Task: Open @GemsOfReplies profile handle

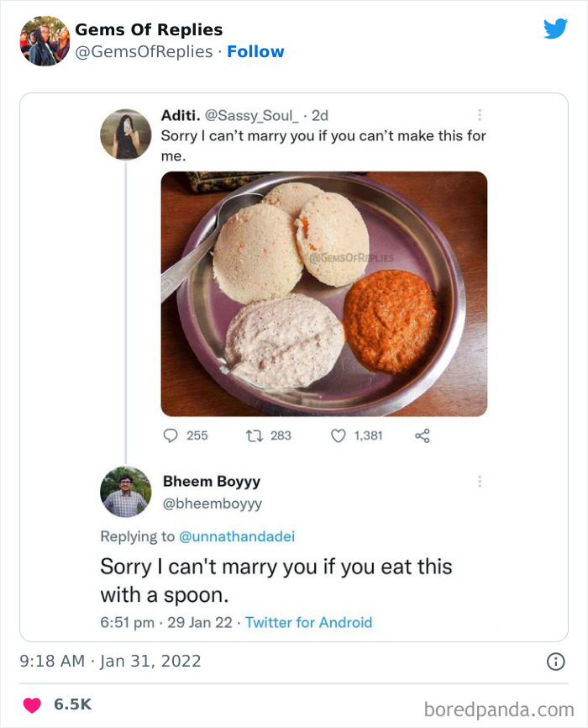Action: coord(139,51)
